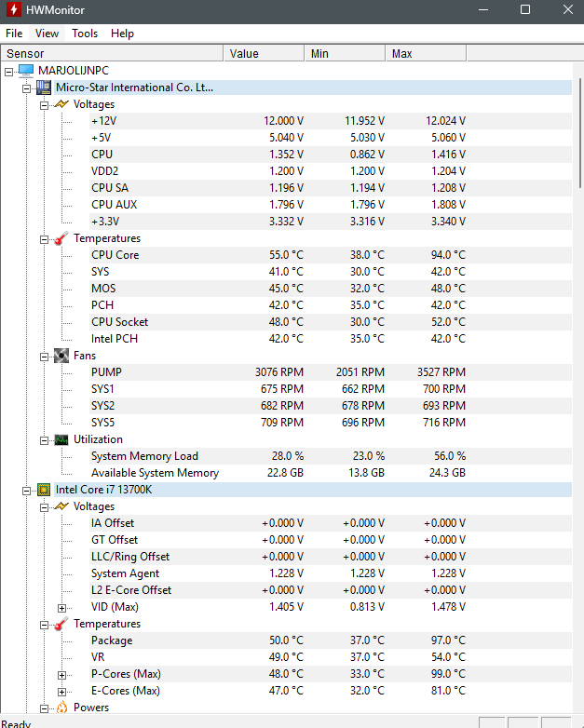The width and height of the screenshot is (584, 728).
Task: Click the motherboard Voltages lightning icon
Action: click(x=61, y=104)
